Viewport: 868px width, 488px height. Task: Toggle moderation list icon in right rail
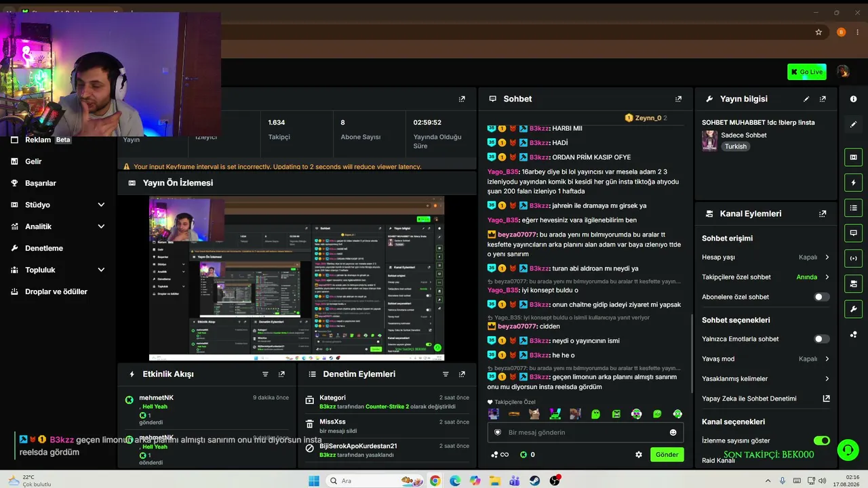tap(853, 207)
